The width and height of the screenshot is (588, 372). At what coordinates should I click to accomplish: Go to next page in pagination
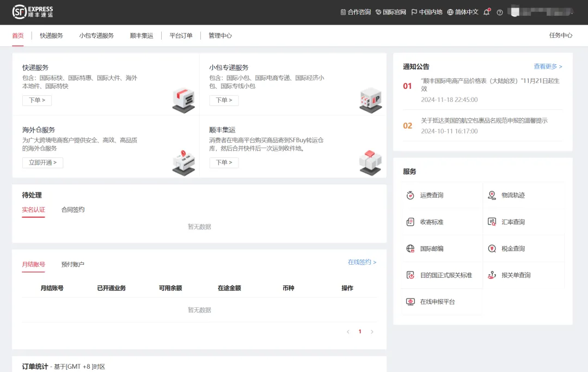tap(372, 332)
